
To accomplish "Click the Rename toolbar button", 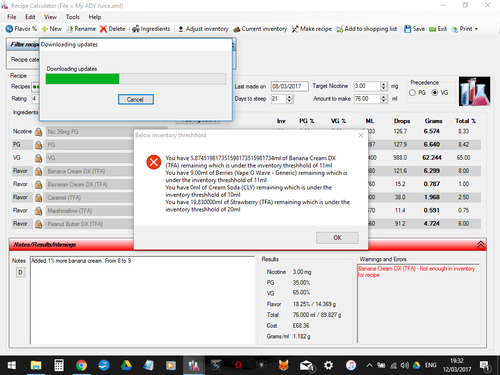I will pyautogui.click(x=81, y=29).
